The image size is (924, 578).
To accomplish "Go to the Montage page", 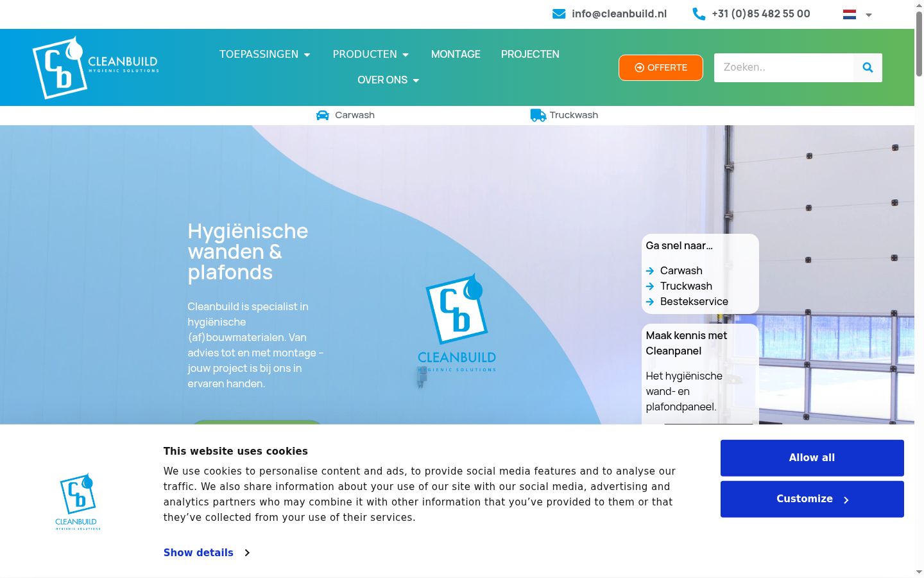I will pyautogui.click(x=456, y=54).
